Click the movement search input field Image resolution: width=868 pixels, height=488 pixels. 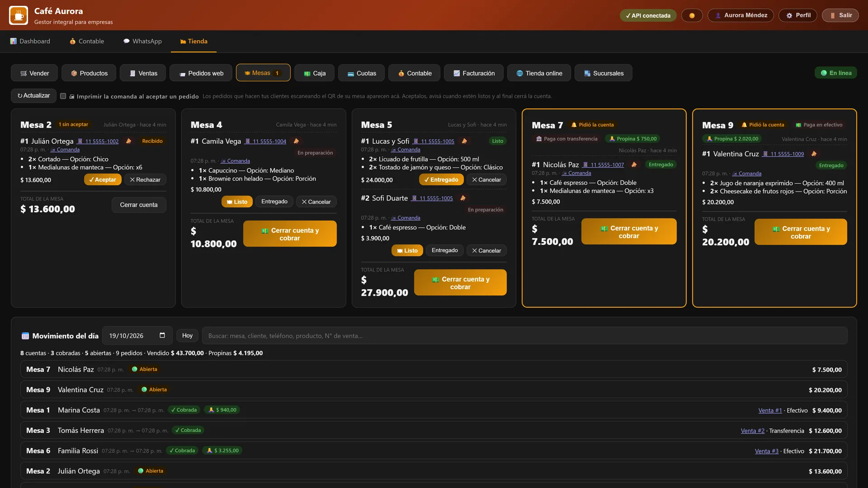524,336
